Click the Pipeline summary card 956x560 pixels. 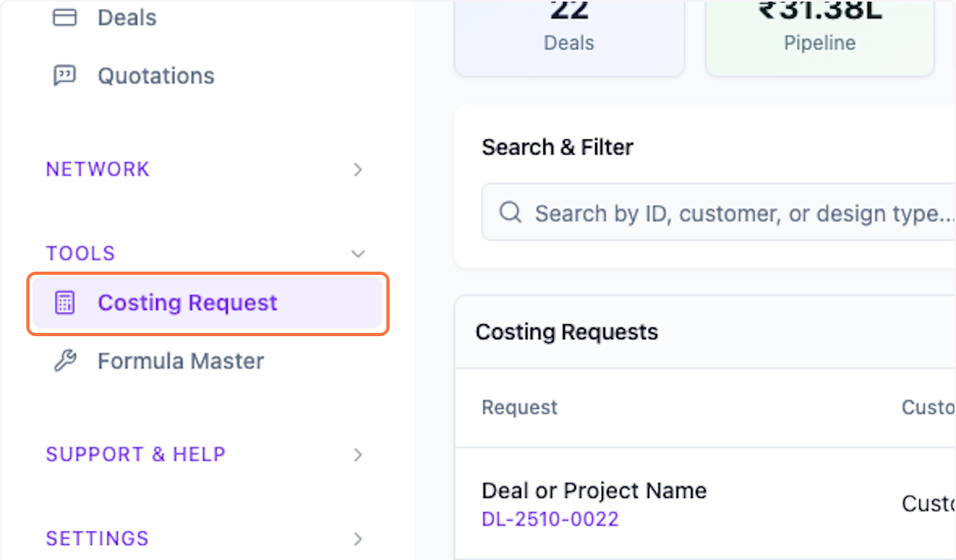[x=819, y=36]
